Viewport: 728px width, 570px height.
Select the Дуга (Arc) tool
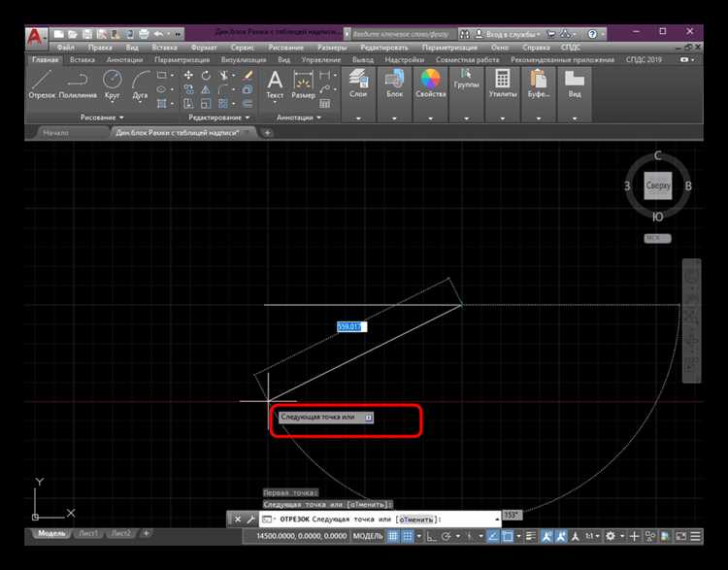pyautogui.click(x=140, y=84)
